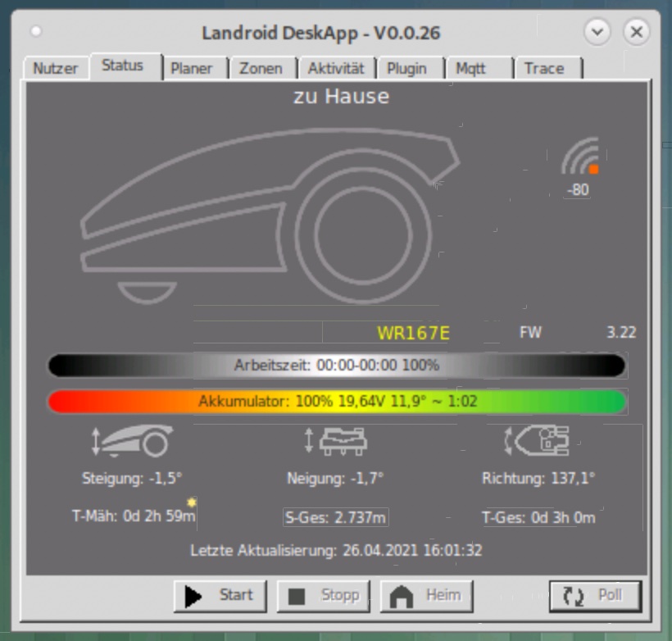672x641 pixels.
Task: Click 'S-Ges: 2.737m' field
Action: pyautogui.click(x=335, y=517)
